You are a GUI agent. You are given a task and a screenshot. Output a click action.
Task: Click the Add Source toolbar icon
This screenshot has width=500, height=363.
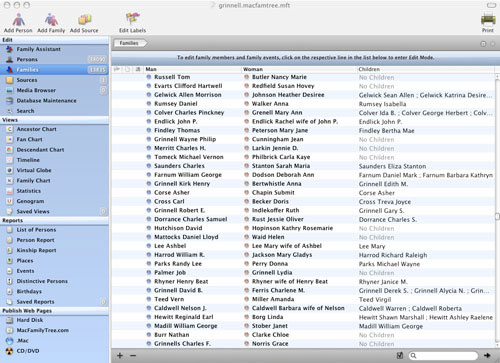click(x=84, y=23)
